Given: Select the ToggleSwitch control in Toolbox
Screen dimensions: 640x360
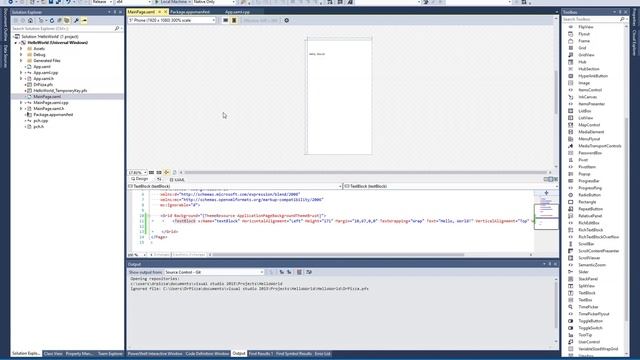Looking at the screenshot, I should point(590,328).
